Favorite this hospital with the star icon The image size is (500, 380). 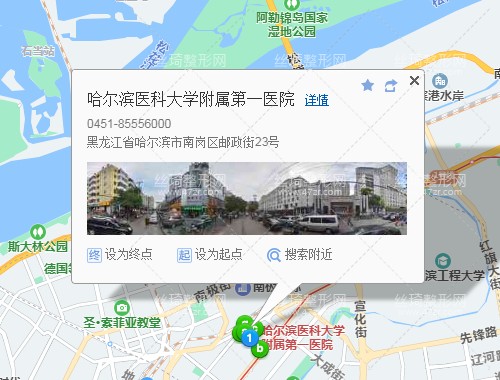pos(368,85)
